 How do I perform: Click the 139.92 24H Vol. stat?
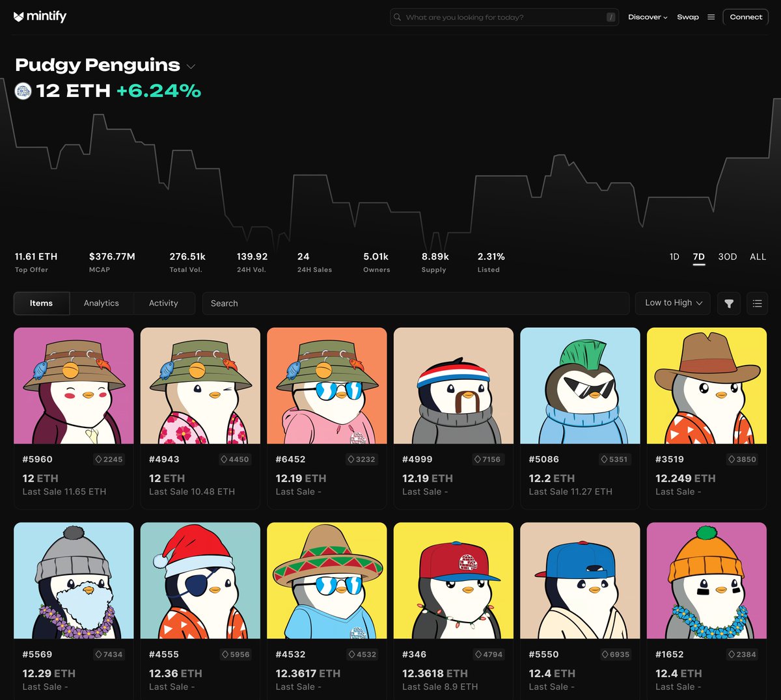(x=252, y=262)
